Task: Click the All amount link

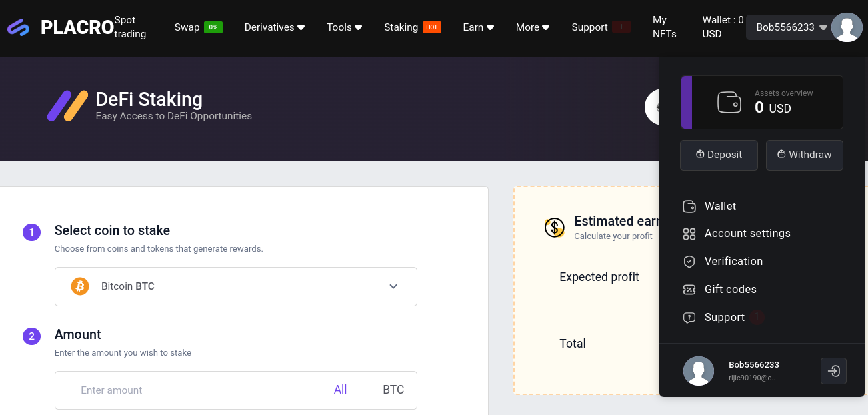Action: click(340, 390)
